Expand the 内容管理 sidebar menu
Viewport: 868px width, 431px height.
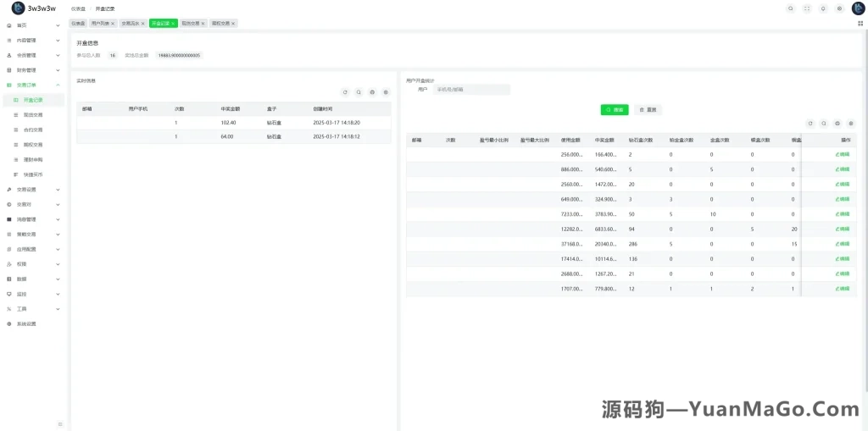point(33,41)
